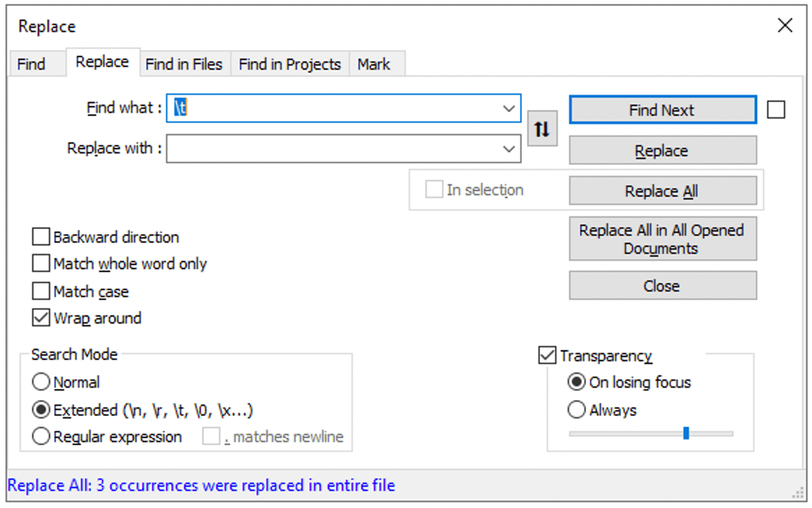
Task: Select On losing focus transparency
Action: pyautogui.click(x=576, y=382)
